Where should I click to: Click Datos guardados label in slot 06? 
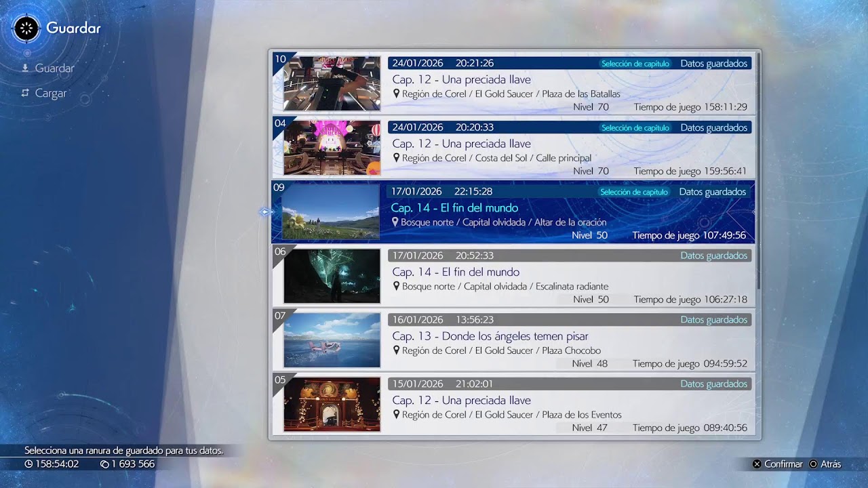coord(714,256)
